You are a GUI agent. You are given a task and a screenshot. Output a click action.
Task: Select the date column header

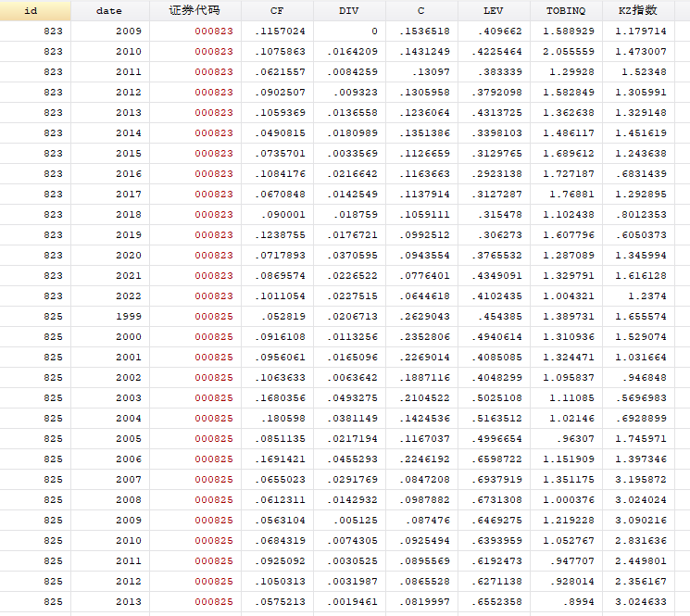coord(109,10)
